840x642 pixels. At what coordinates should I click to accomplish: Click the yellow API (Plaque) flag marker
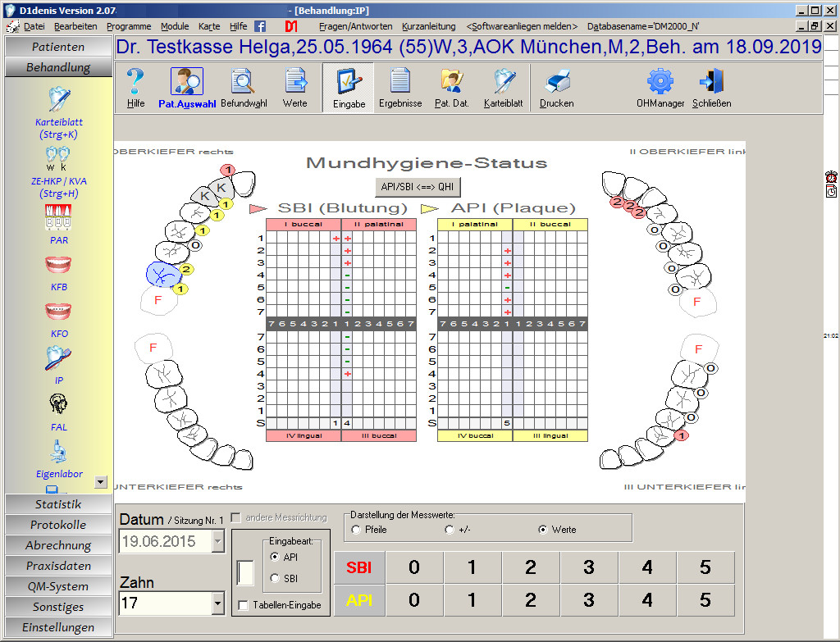(429, 209)
